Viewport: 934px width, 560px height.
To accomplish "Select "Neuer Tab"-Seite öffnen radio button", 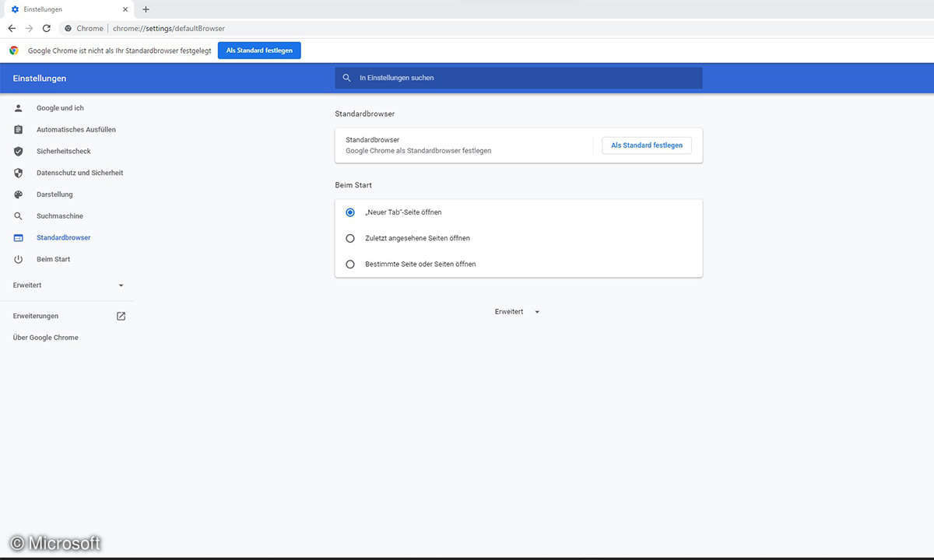I will click(350, 212).
